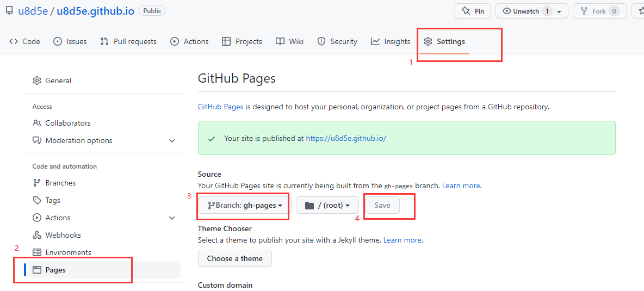Click the Issues circle icon
The height and width of the screenshot is (291, 644).
[58, 41]
